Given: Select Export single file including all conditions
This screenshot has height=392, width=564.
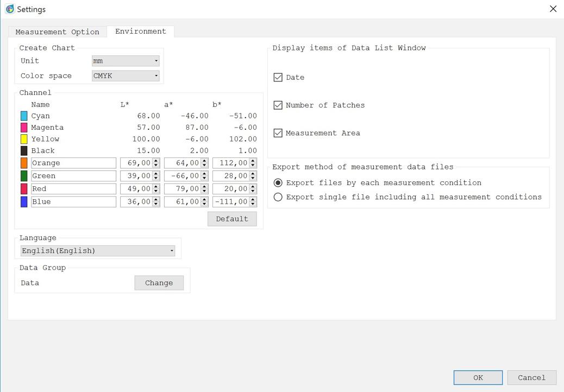Looking at the screenshot, I should click(x=278, y=197).
